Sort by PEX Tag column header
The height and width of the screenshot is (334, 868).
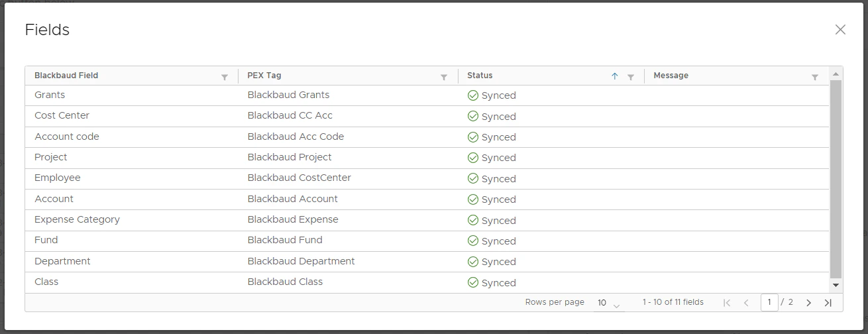pyautogui.click(x=264, y=76)
